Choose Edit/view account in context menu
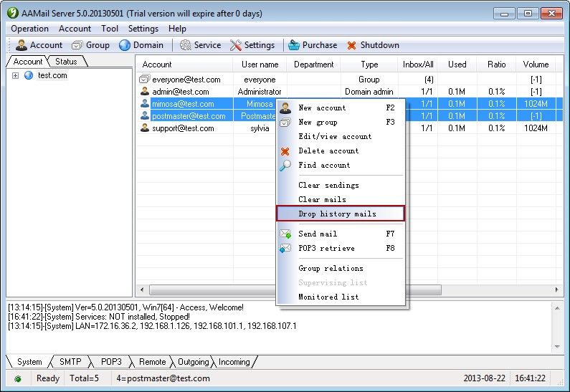The width and height of the screenshot is (570, 392). pyautogui.click(x=341, y=137)
